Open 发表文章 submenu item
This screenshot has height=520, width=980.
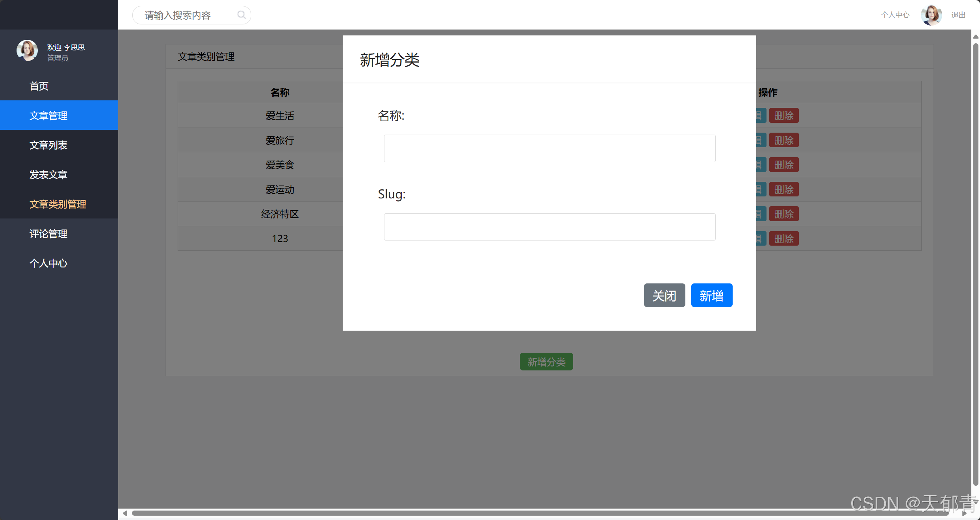tap(48, 174)
